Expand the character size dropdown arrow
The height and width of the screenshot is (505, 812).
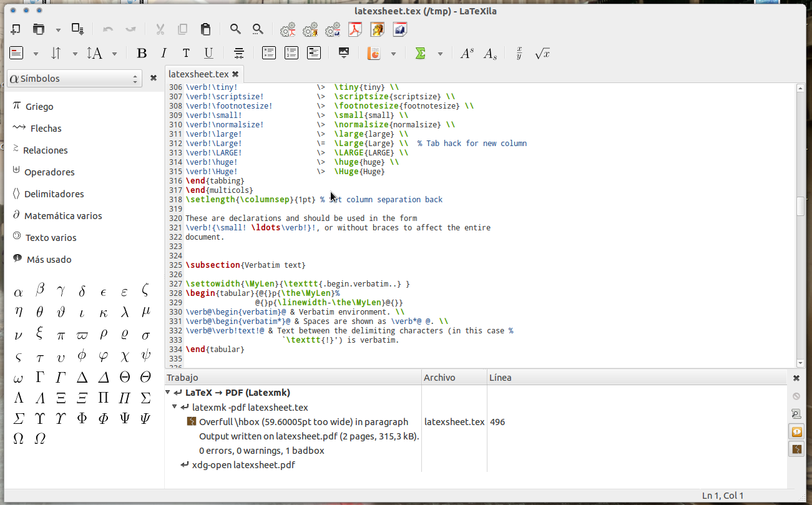[x=114, y=54]
